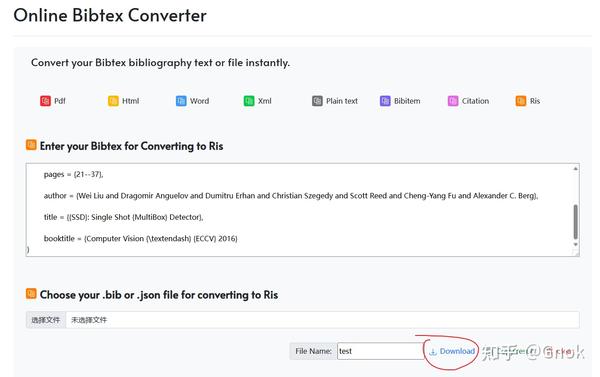The image size is (600, 377).
Task: Click the gray Plain text icon
Action: (x=317, y=101)
